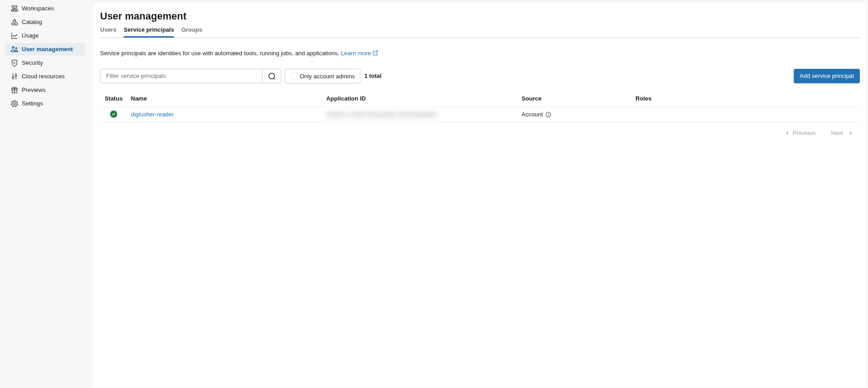Open Security in the sidebar
Image resolution: width=868 pixels, height=388 pixels.
[x=45, y=63]
